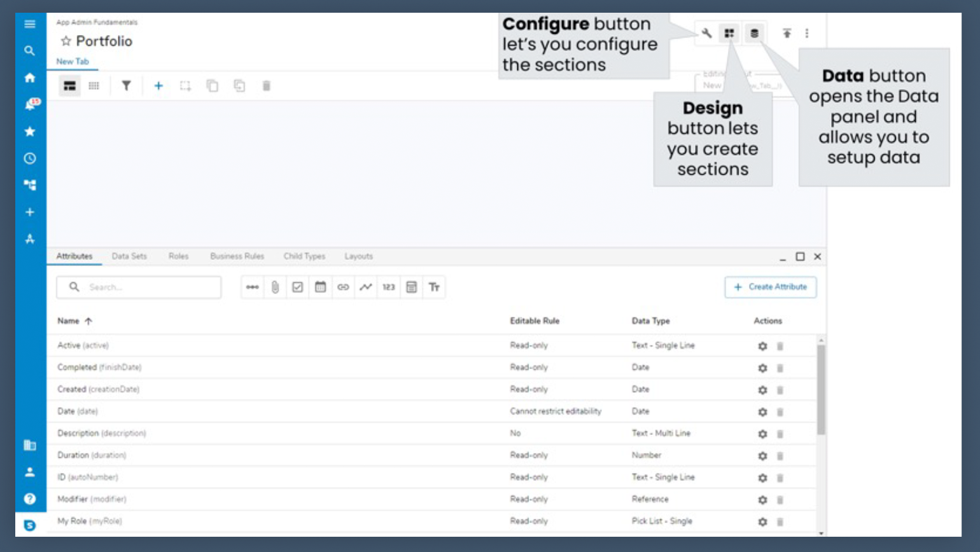Viewport: 980px width, 552px height.
Task: Toggle the checkbox attribute type filter
Action: coord(297,287)
